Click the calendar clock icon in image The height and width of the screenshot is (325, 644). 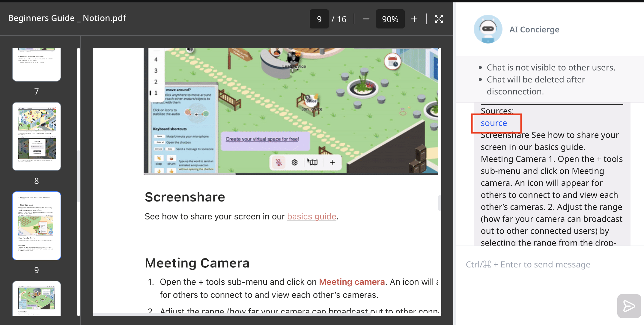(393, 62)
